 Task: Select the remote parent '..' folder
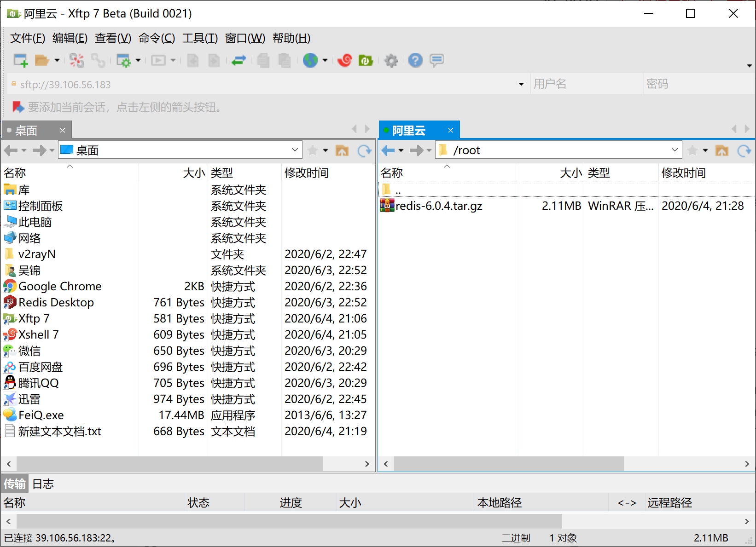566,190
